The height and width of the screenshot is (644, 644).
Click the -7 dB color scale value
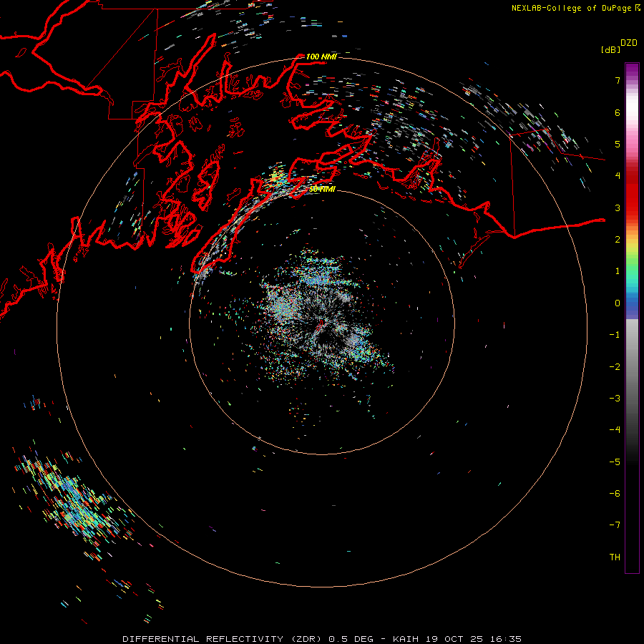[615, 525]
